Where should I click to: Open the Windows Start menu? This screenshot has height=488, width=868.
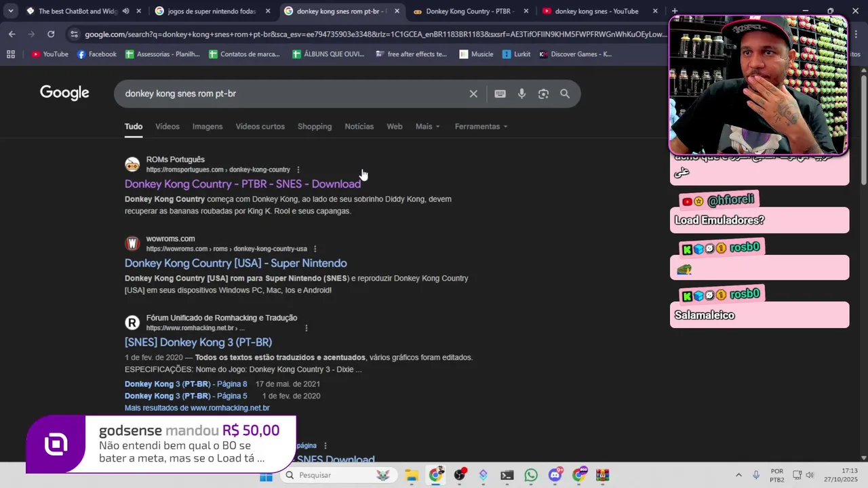click(x=266, y=476)
